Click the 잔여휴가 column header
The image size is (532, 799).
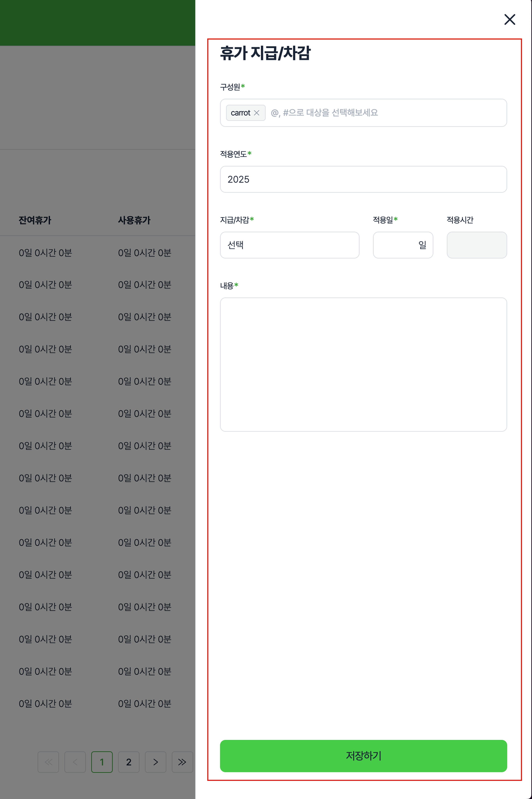tap(35, 220)
